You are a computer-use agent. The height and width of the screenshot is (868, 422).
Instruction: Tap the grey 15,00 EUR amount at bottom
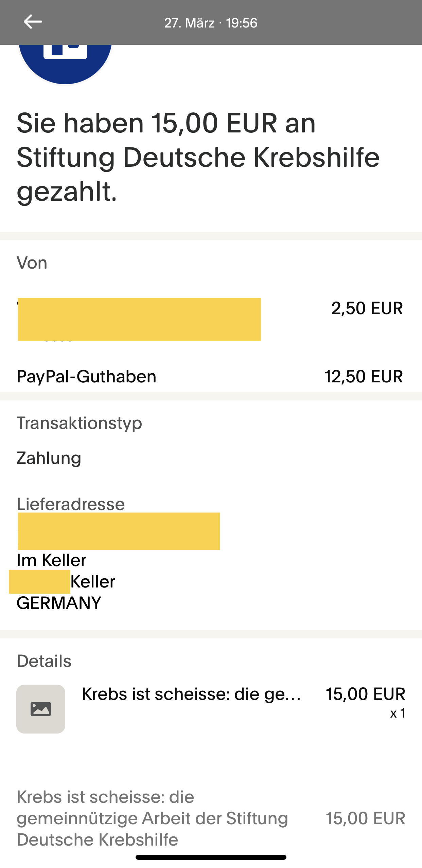pyautogui.click(x=365, y=818)
